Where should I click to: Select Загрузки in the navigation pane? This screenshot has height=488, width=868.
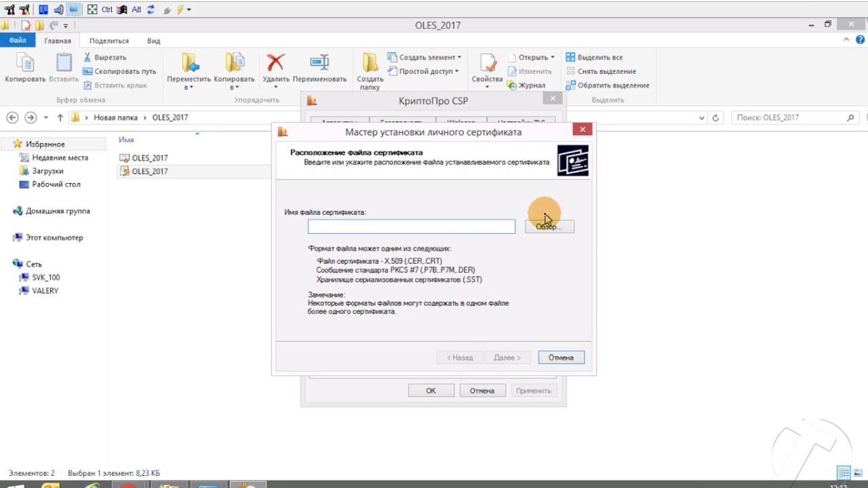(x=47, y=171)
